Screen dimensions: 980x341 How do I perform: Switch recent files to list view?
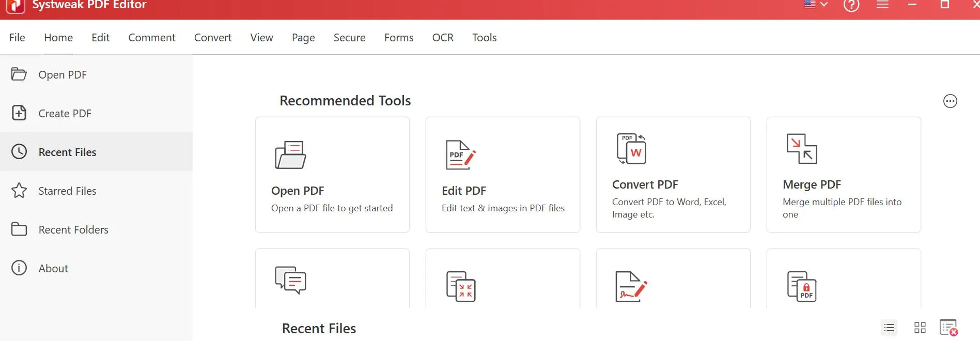(x=889, y=328)
